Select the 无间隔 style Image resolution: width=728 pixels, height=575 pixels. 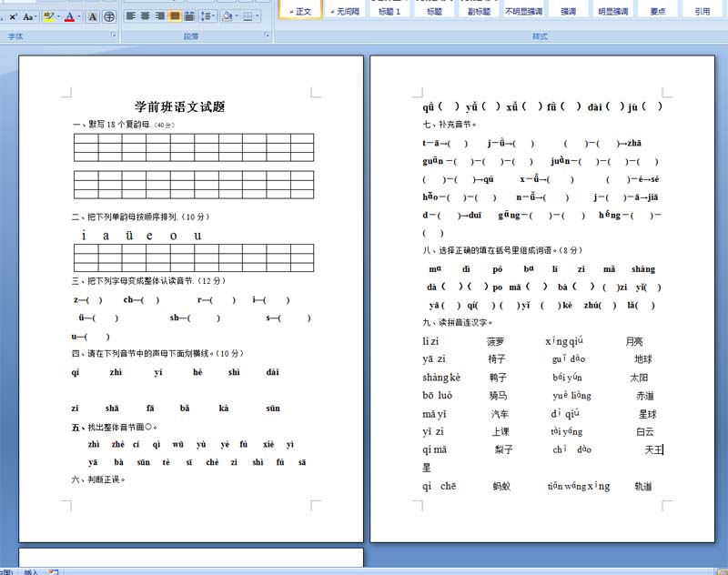click(x=345, y=9)
